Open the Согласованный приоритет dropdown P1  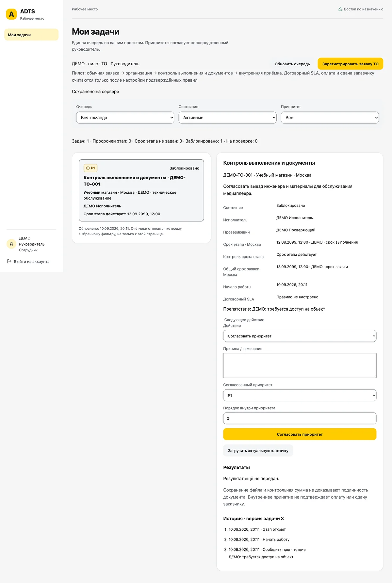(300, 395)
